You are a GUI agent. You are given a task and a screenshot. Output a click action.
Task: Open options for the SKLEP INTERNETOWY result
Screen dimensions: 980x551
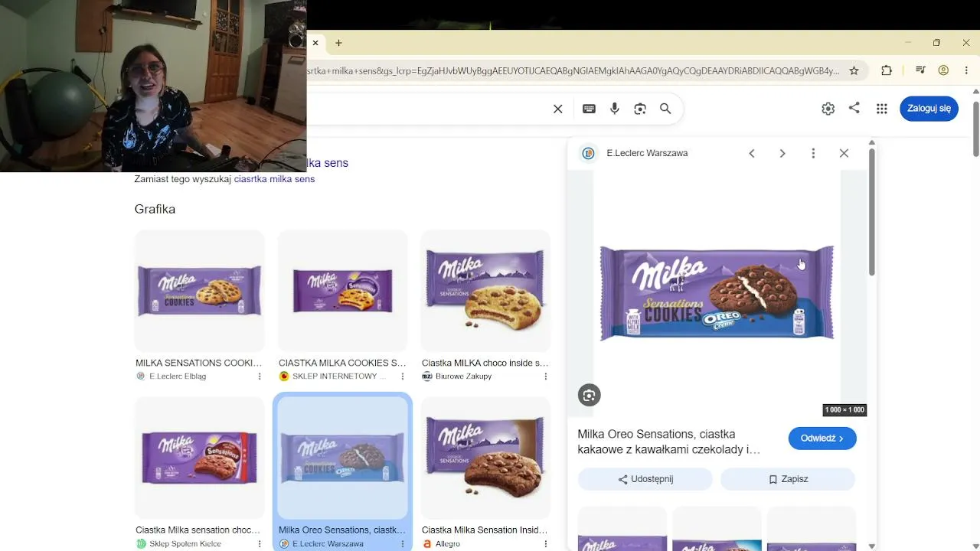(x=403, y=377)
